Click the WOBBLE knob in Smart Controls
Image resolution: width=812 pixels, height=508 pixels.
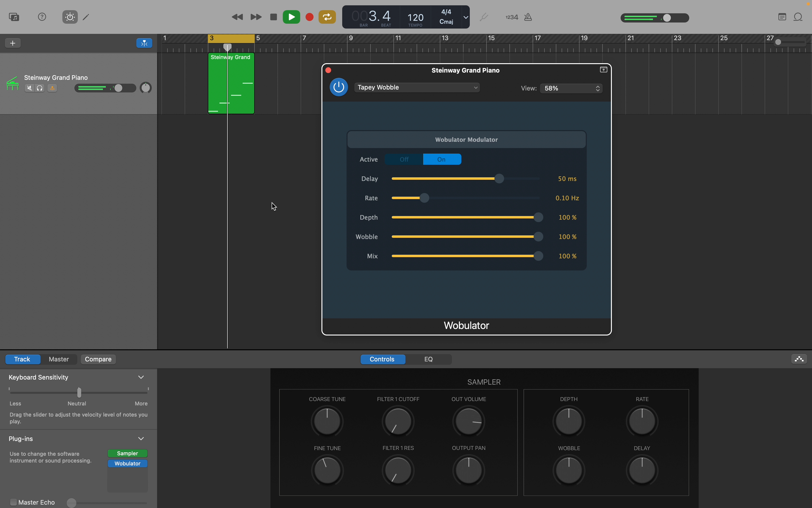coord(569,470)
